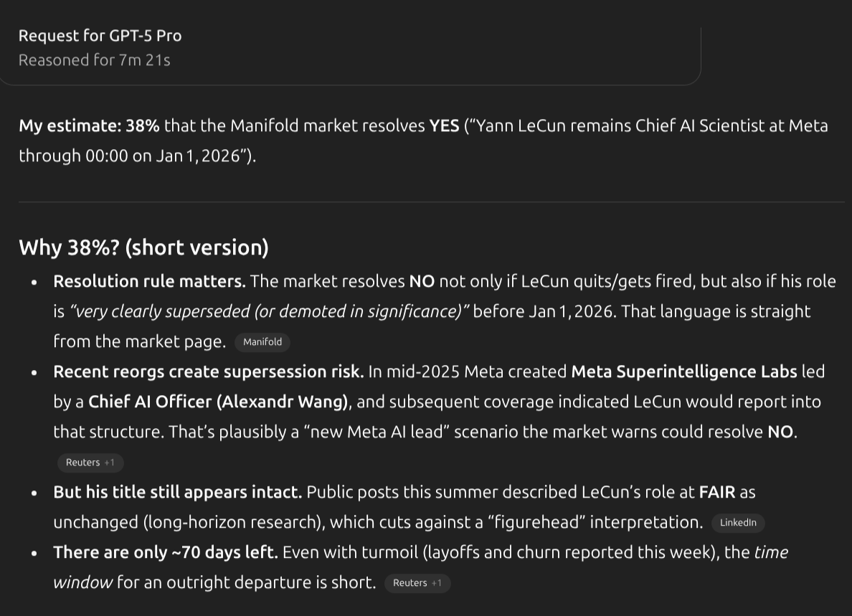Click the "Why 38%? (short version)" heading

143,247
